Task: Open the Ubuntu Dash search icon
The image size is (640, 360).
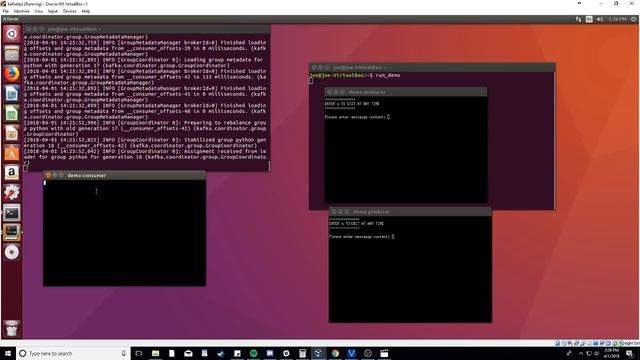Action: coord(11,34)
